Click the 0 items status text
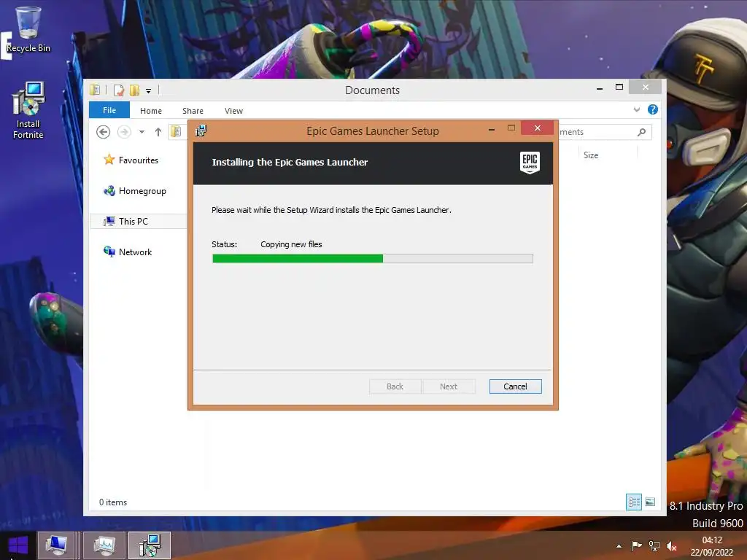Image resolution: width=747 pixels, height=560 pixels. coord(113,502)
